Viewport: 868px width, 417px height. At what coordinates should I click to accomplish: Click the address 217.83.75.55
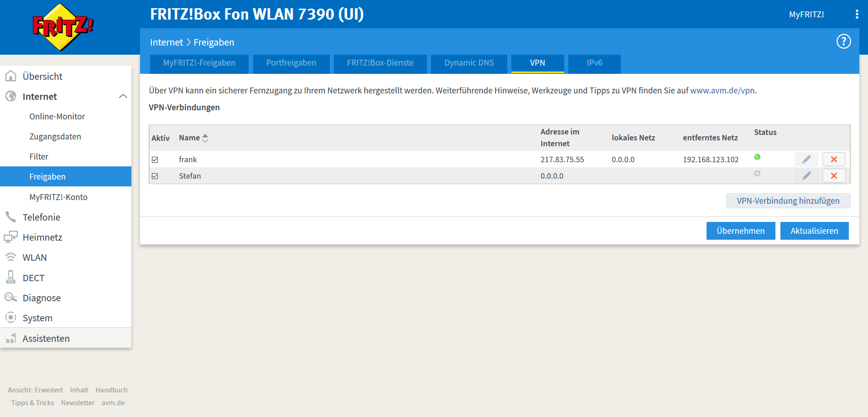(x=562, y=160)
